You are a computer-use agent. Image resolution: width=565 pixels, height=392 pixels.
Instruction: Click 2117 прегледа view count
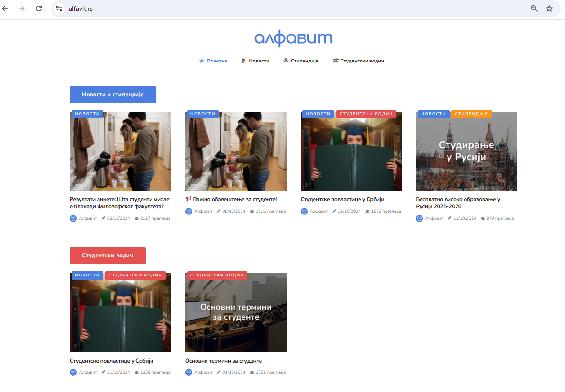155,218
